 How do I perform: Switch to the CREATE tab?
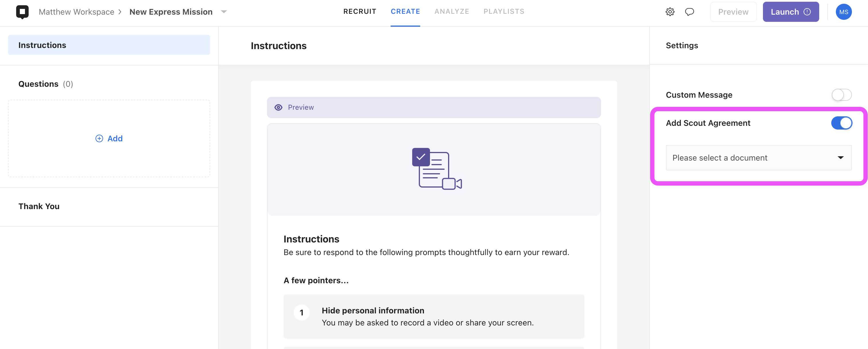[x=405, y=11]
